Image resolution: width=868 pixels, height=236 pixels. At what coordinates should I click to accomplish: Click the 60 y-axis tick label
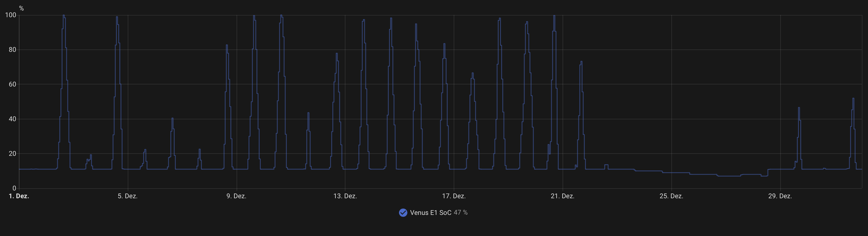coord(12,84)
